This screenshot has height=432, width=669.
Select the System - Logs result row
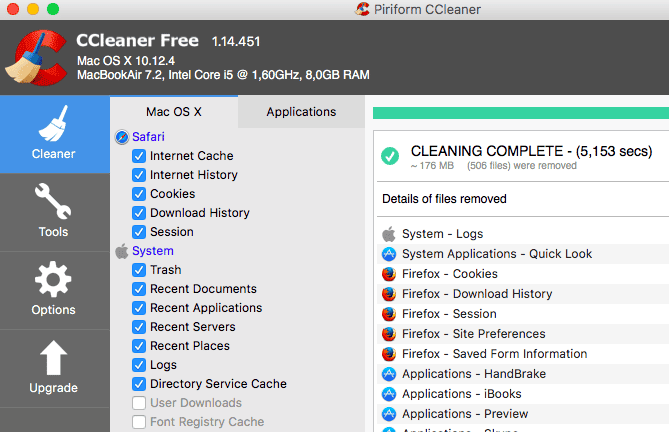(523, 234)
